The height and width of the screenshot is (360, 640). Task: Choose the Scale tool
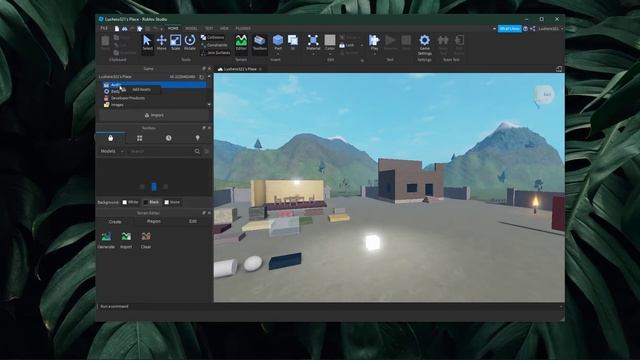coord(176,42)
